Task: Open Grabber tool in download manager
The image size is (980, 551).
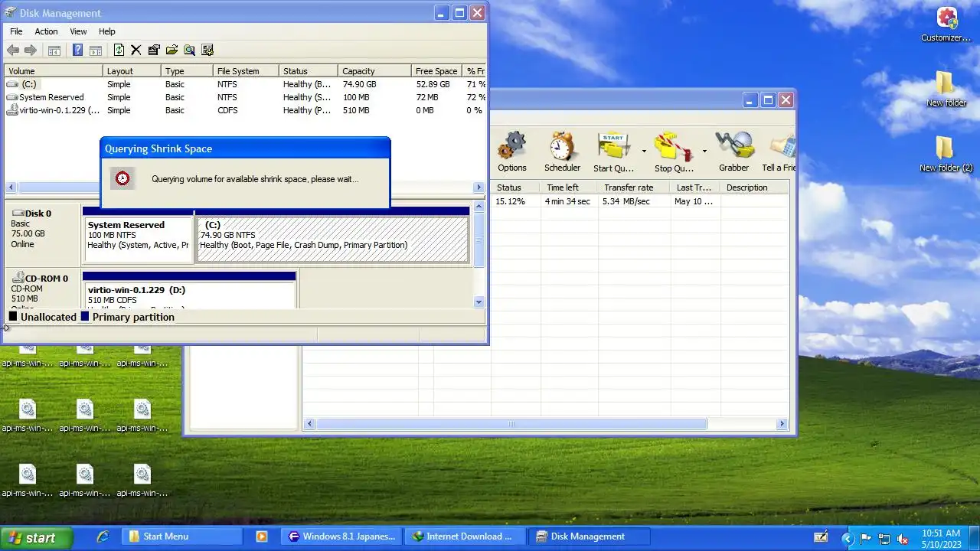Action: click(733, 152)
